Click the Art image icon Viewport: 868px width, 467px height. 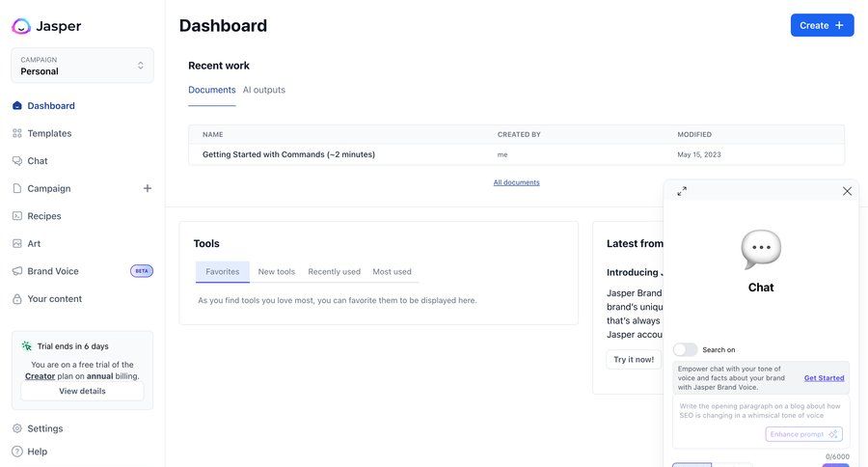pos(17,243)
